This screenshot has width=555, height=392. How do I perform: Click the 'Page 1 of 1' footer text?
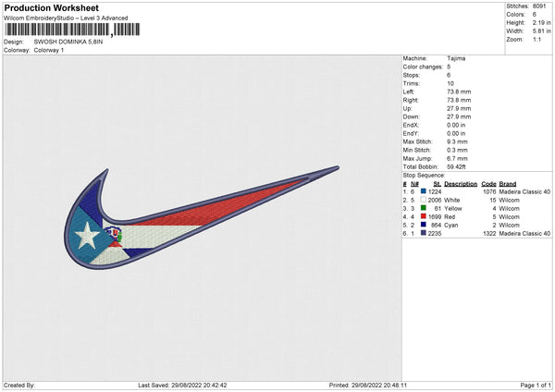pos(536,385)
